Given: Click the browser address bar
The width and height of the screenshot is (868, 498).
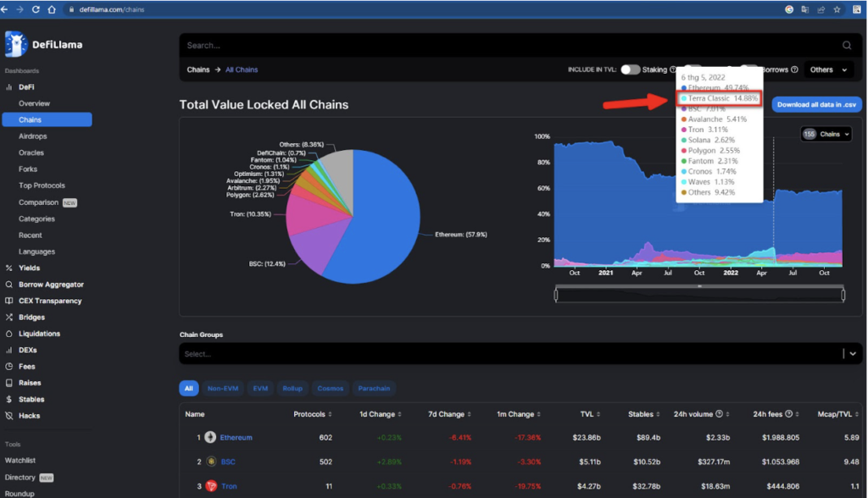Looking at the screenshot, I should coord(420,9).
